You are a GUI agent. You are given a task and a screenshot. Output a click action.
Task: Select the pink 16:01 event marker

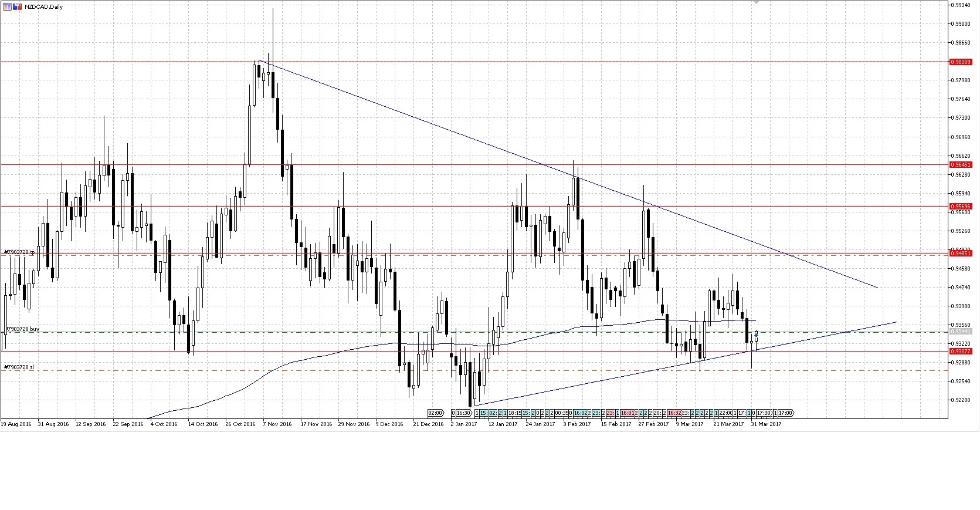629,413
